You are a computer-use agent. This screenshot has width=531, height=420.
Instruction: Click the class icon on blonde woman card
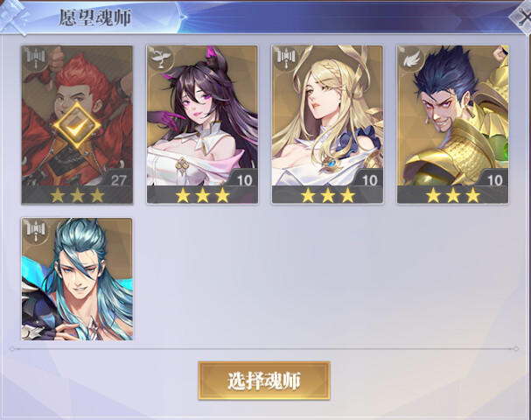[287, 59]
